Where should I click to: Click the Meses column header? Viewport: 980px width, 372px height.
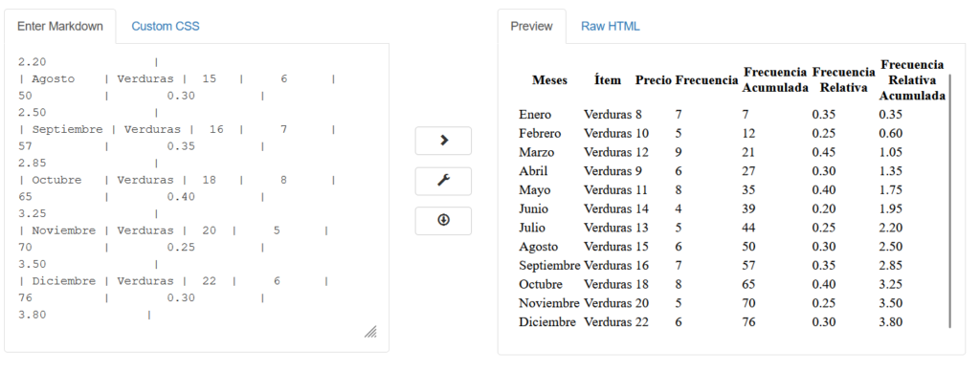click(550, 80)
